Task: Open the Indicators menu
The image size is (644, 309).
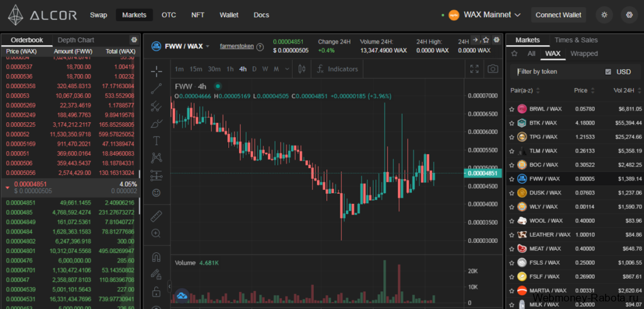Action: (x=338, y=69)
